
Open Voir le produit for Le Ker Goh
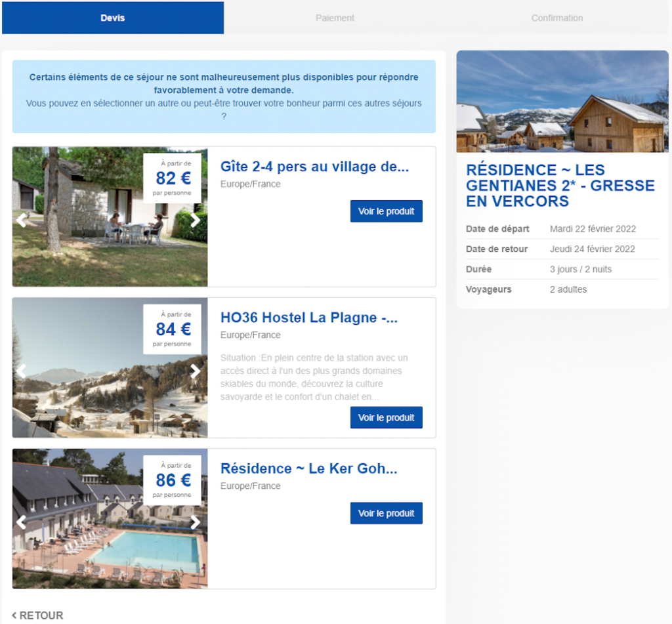pos(386,513)
